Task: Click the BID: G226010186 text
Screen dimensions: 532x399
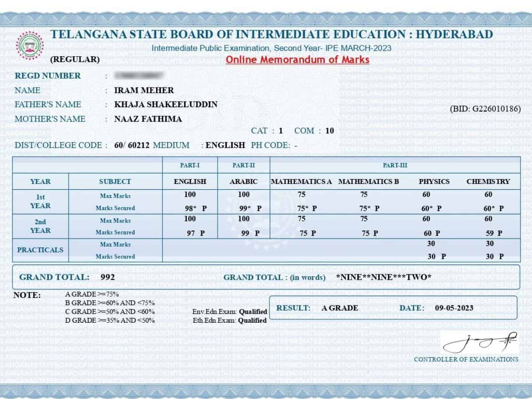Action: pos(485,109)
